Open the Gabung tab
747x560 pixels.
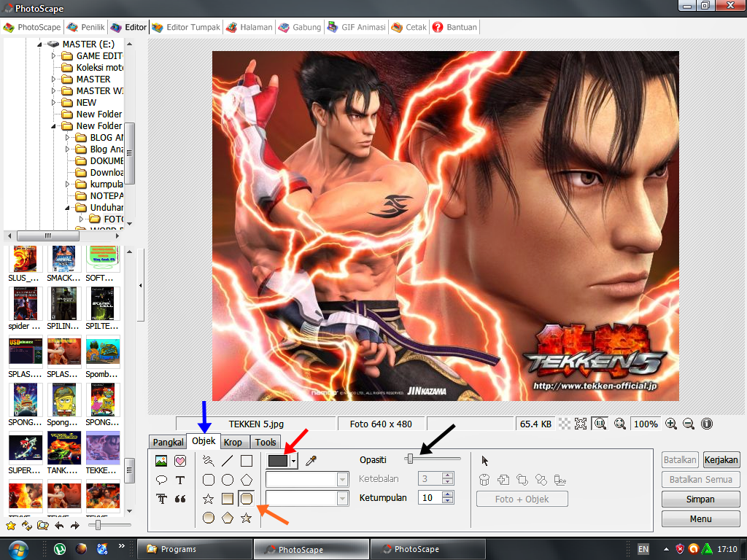tap(300, 27)
